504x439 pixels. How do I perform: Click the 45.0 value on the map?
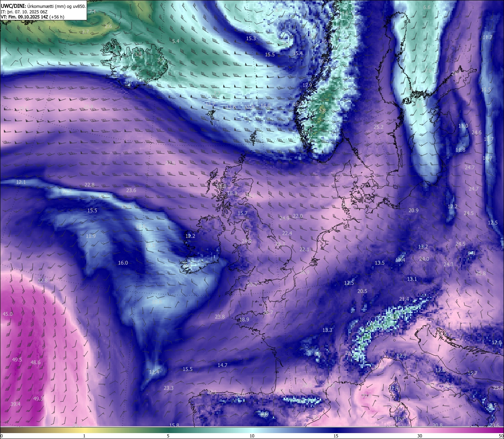click(x=7, y=314)
